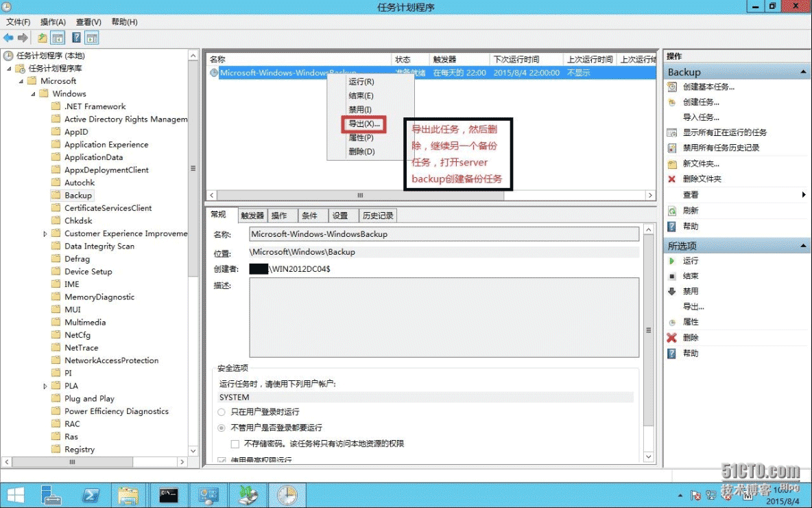The width and height of the screenshot is (812, 508).
Task: Click the task list horizontal scrollbar
Action: pos(360,196)
